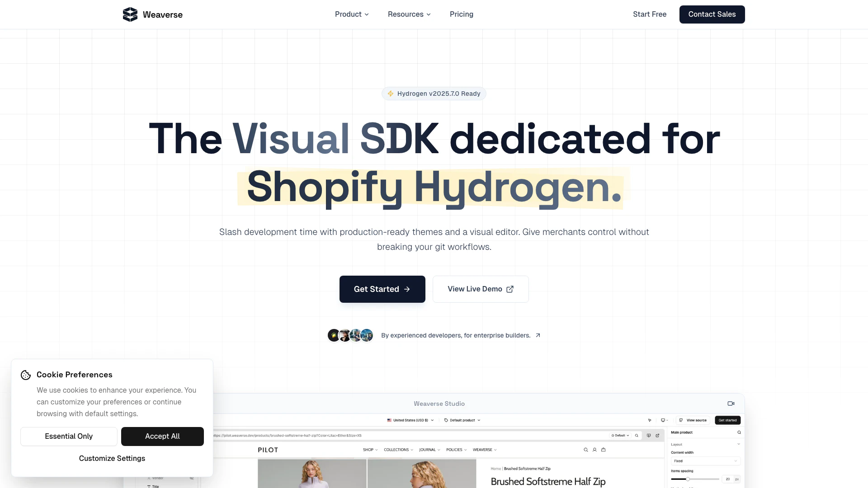The width and height of the screenshot is (868, 488).
Task: Click the Hydrogen v2025.7.0 Ready badge
Action: (434, 94)
